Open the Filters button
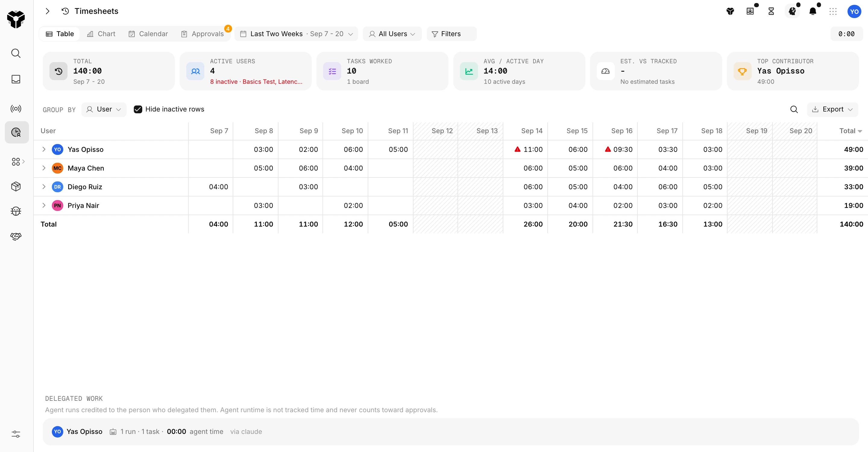 tap(451, 34)
